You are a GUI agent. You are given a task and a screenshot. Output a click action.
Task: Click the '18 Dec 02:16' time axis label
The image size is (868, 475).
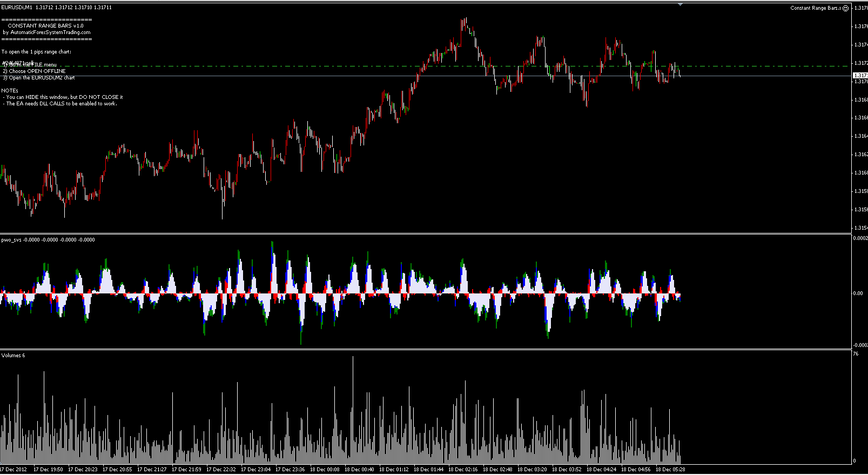pos(463,470)
